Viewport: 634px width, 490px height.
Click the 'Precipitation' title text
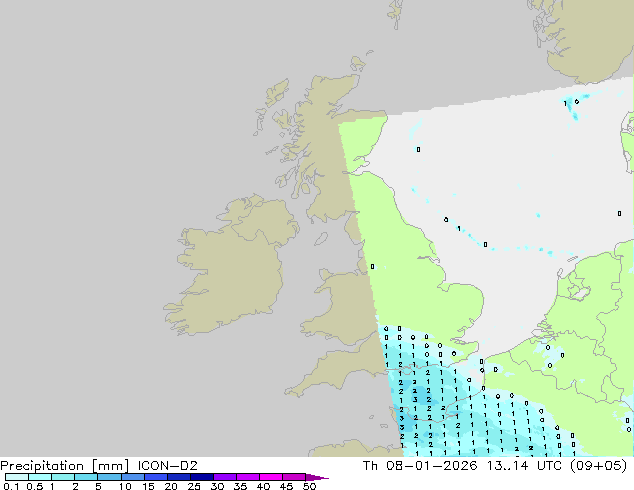[42, 466]
